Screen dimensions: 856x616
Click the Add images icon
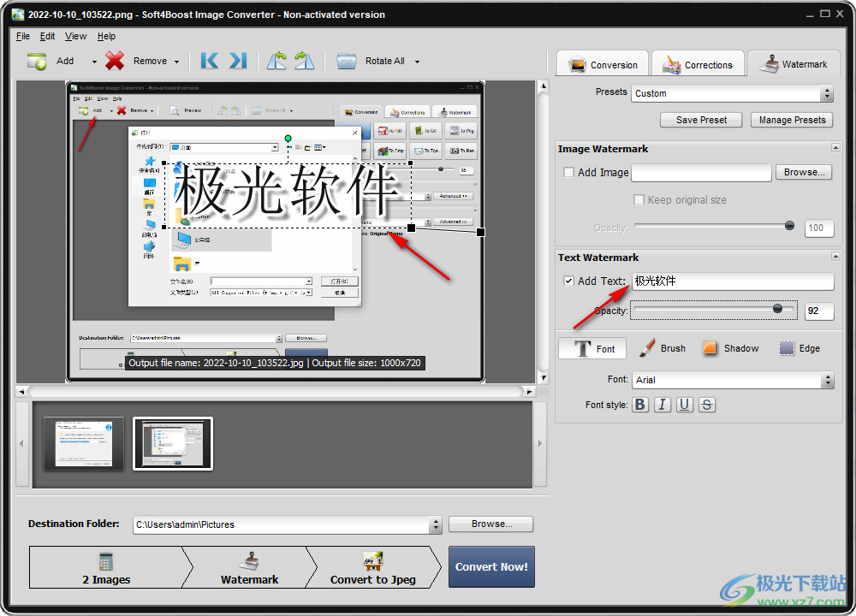point(37,61)
